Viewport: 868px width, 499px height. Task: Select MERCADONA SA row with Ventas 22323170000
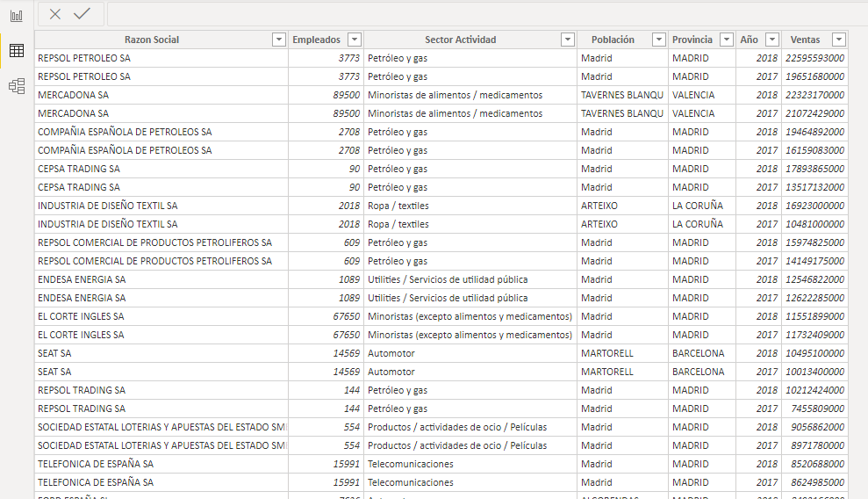pyautogui.click(x=441, y=95)
